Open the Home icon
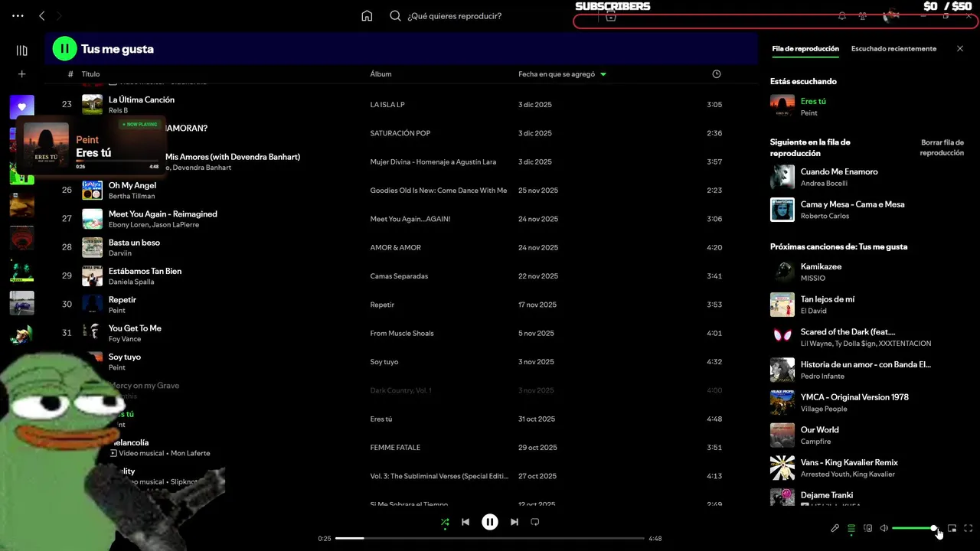The height and width of the screenshot is (551, 980). tap(367, 15)
